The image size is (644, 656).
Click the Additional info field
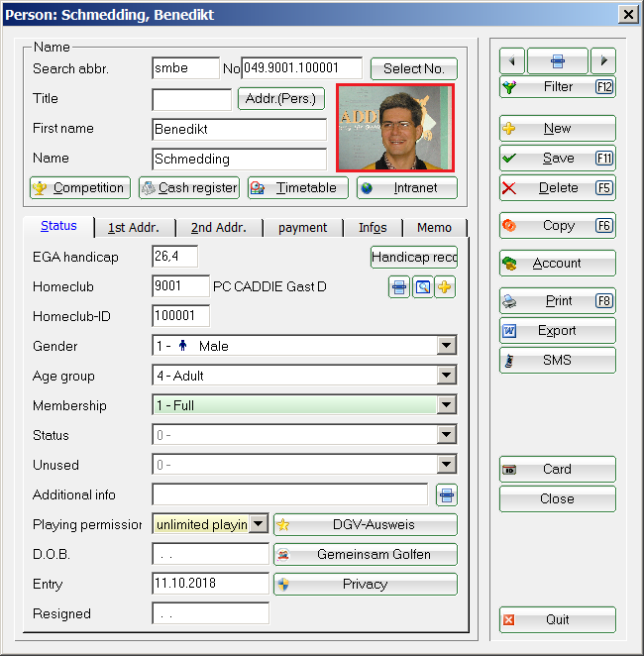[x=289, y=494]
